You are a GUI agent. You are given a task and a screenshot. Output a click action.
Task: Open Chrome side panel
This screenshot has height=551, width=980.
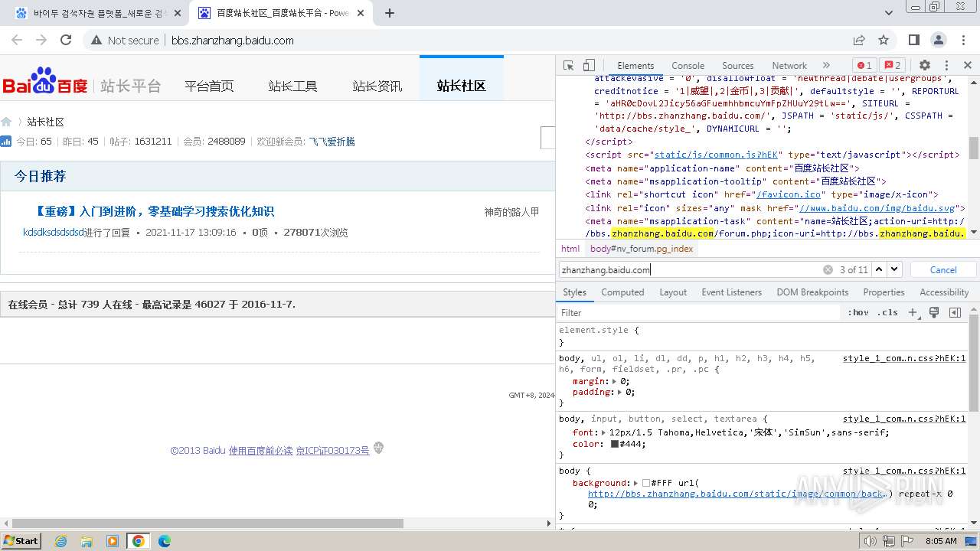click(914, 40)
